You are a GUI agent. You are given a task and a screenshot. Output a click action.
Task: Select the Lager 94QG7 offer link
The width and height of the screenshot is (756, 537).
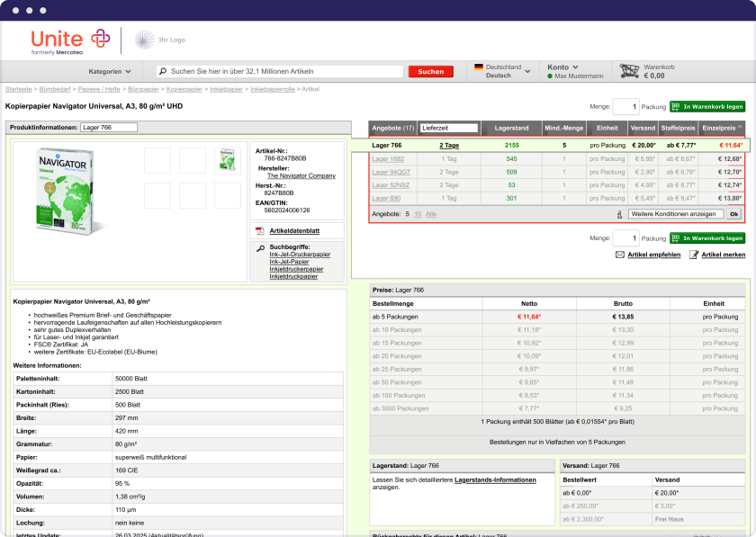click(391, 172)
